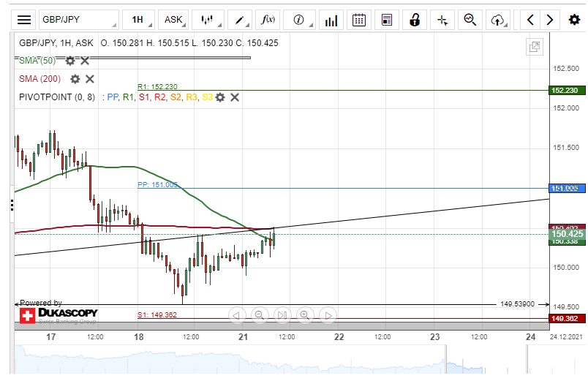This screenshot has width=588, height=381.
Task: Zoom in with the plus magnifier
Action: coord(305,316)
